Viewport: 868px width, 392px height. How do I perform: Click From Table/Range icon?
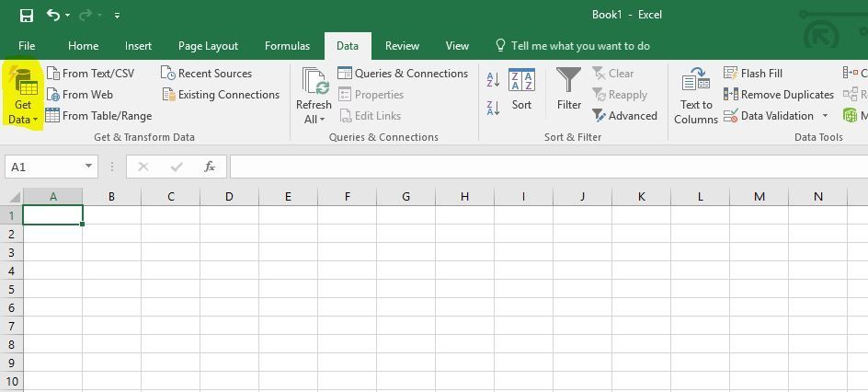(52, 116)
